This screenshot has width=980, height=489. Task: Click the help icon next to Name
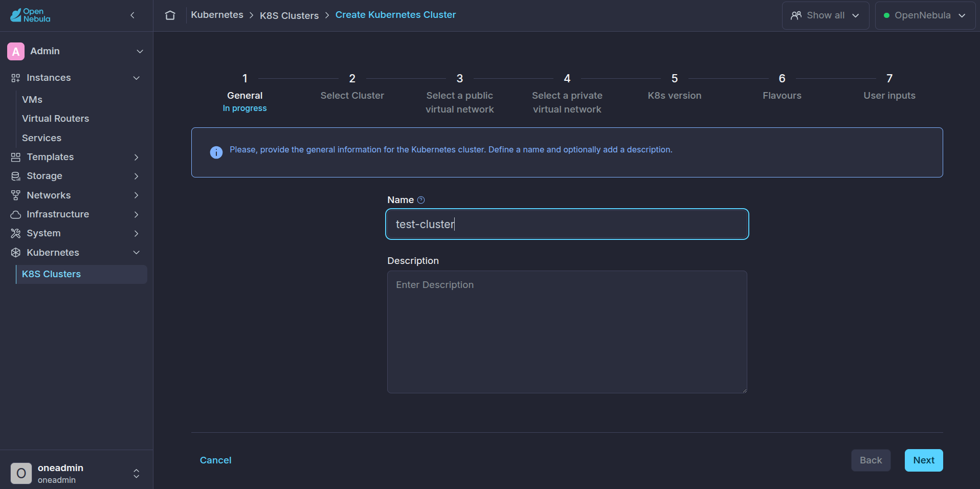pos(421,200)
